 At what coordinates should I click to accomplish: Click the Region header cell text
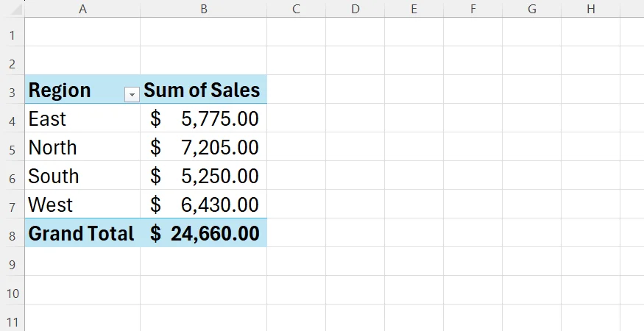(60, 90)
